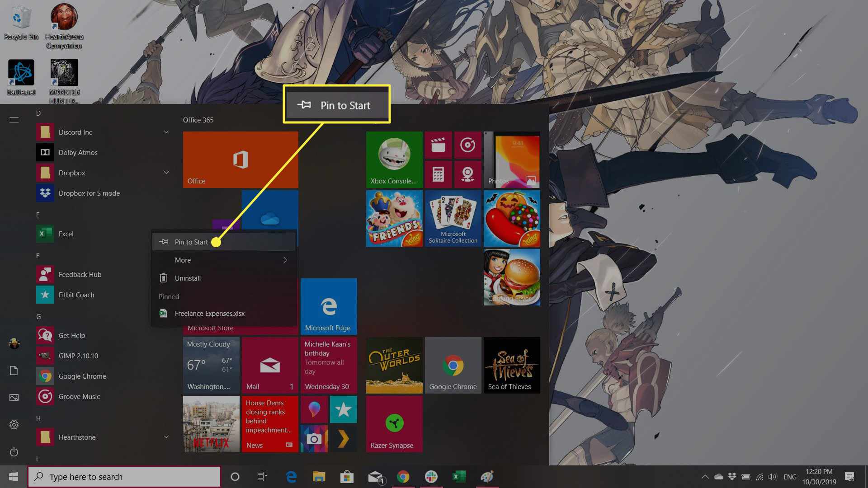Open the Microsoft Edge tile

(x=329, y=306)
